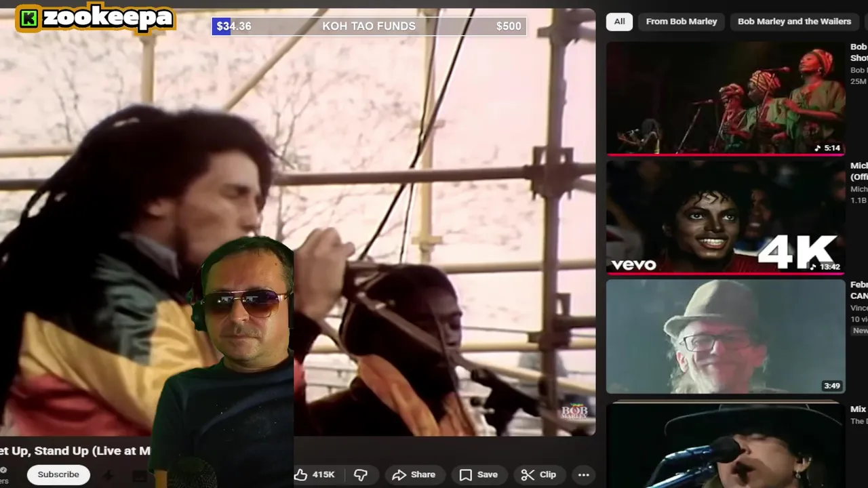Click the zookeepa Kick logo
The width and height of the screenshot is (868, 488).
[96, 18]
